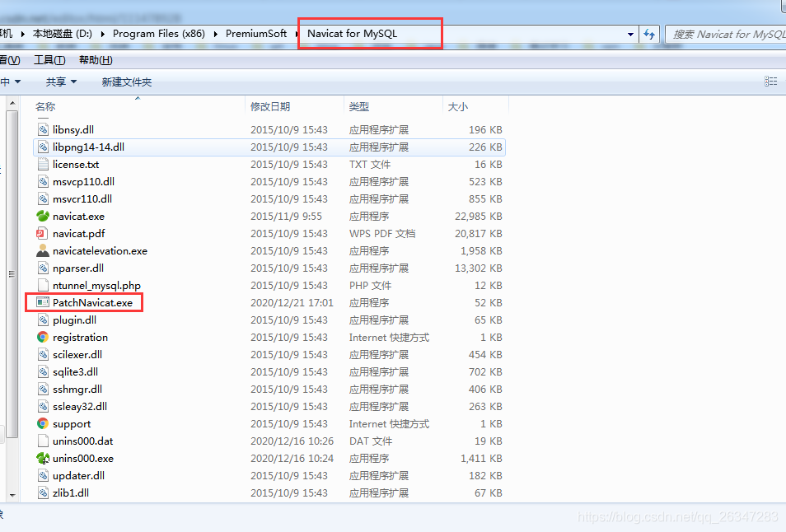The image size is (786, 532).
Task: Click the Navicat for MySQL breadcrumb
Action: click(352, 34)
